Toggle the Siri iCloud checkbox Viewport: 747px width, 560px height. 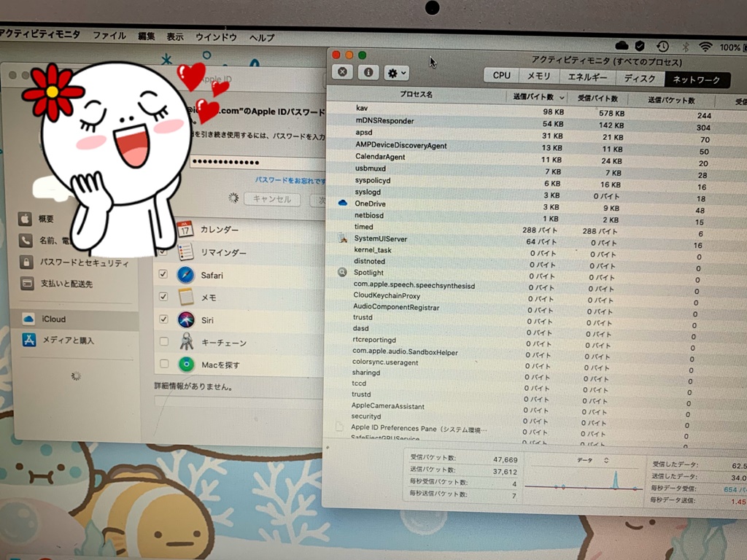[x=164, y=319]
